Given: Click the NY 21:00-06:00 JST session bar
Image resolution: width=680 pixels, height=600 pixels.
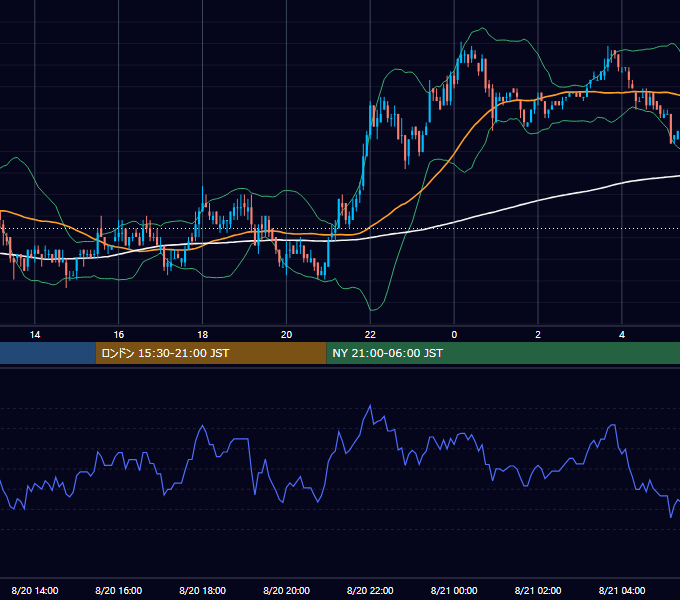Looking at the screenshot, I should (x=503, y=353).
